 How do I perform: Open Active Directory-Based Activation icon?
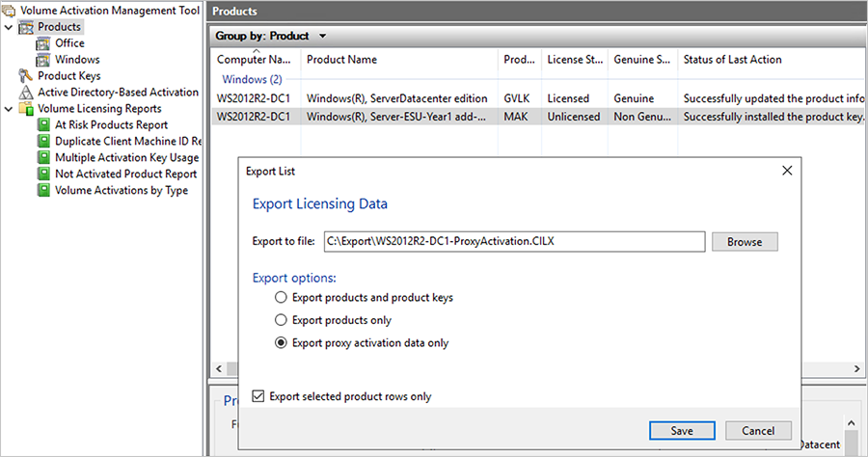[x=27, y=93]
